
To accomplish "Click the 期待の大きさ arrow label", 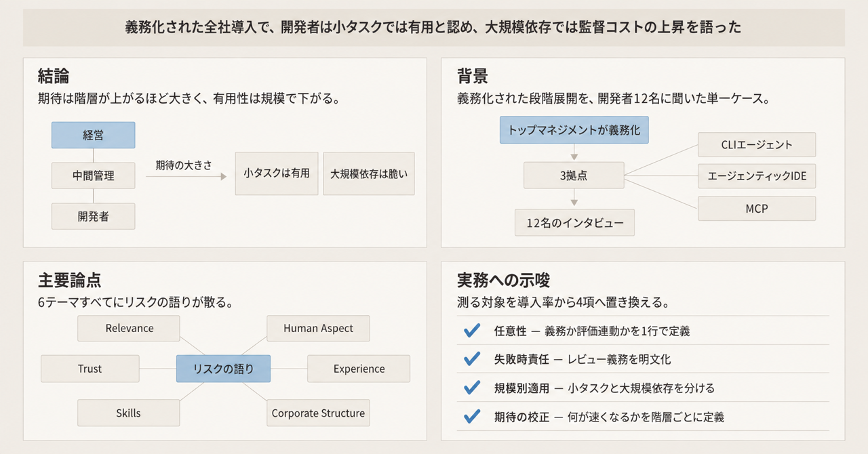I will (x=183, y=165).
